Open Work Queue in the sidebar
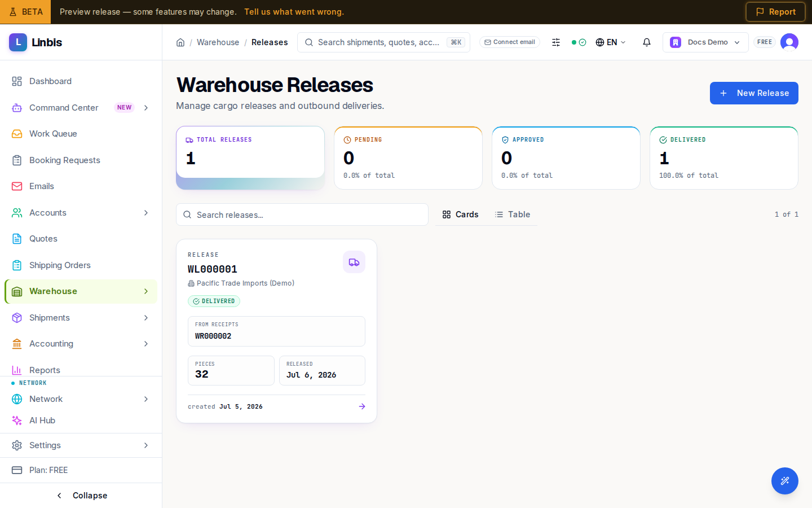 81,134
